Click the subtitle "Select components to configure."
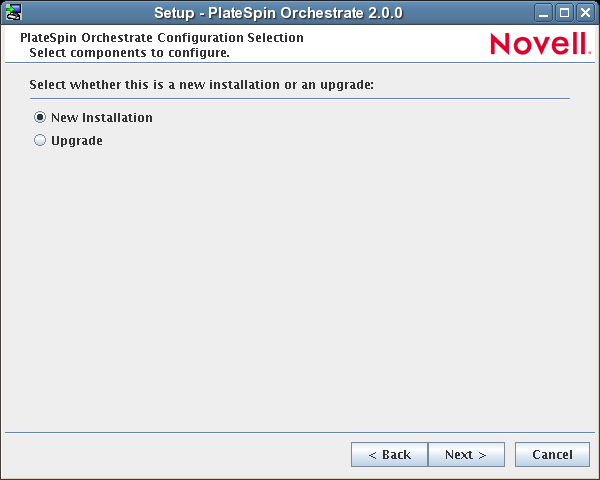Image resolution: width=600 pixels, height=480 pixels. (x=129, y=53)
